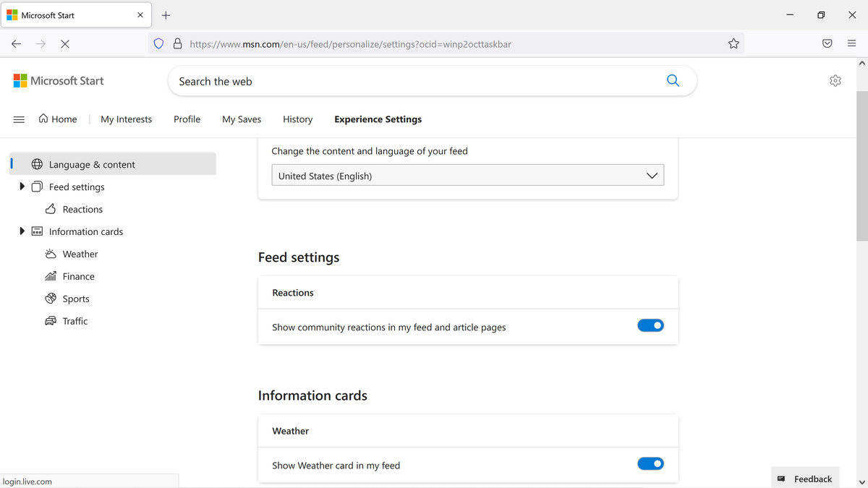This screenshot has width=868, height=488.
Task: Open the settings gear icon
Action: coord(835,81)
